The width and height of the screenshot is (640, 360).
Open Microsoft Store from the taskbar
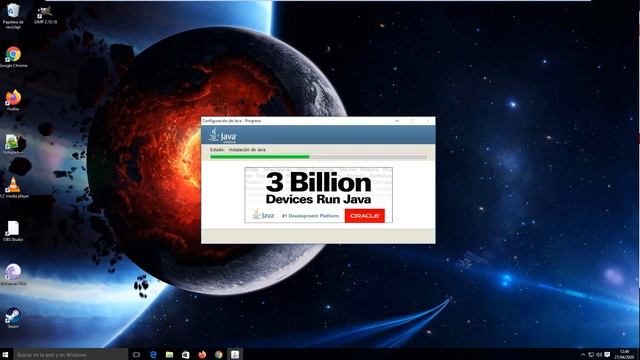[186, 355]
